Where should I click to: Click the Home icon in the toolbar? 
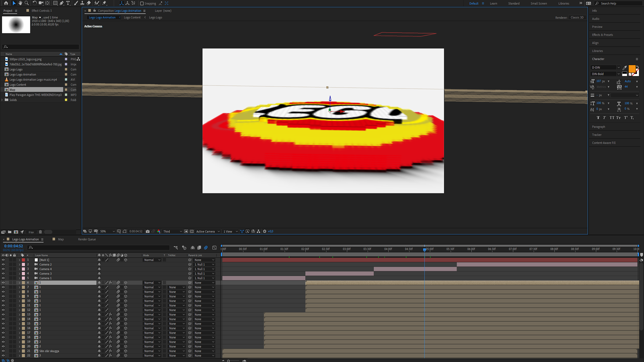pyautogui.click(x=6, y=3)
